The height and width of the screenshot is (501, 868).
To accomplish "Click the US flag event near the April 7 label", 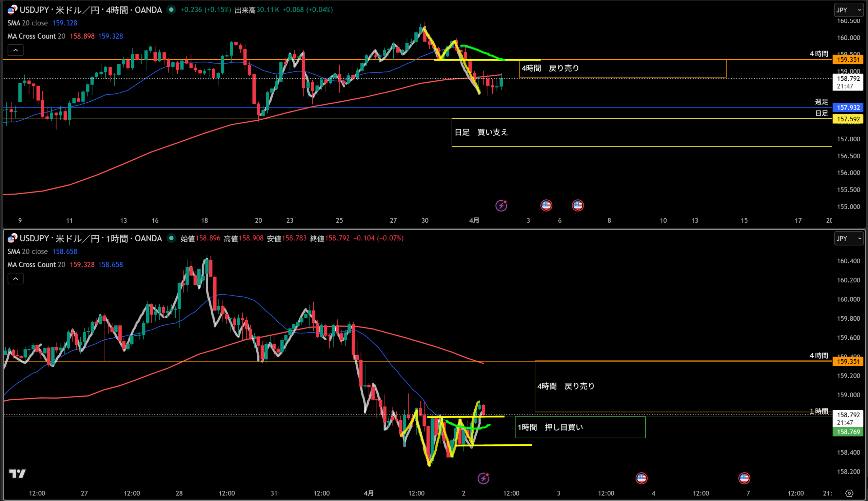I will (x=744, y=478).
